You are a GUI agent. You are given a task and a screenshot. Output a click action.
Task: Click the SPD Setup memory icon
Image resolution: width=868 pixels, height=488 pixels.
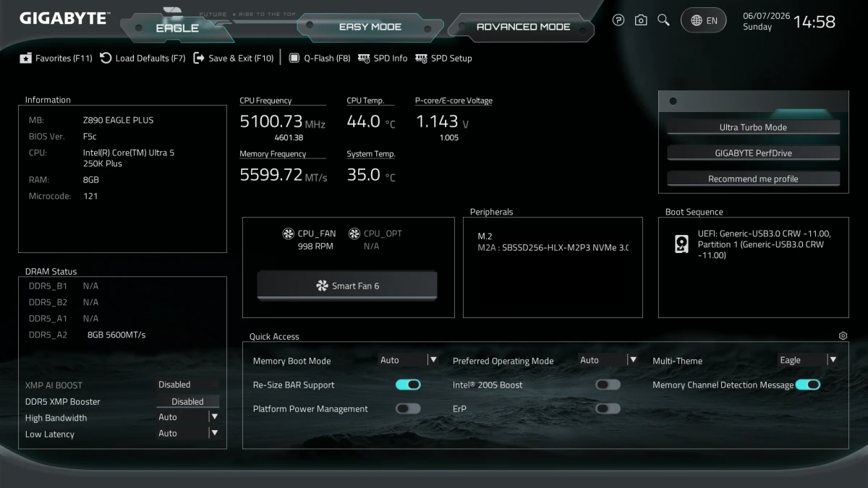coord(421,58)
